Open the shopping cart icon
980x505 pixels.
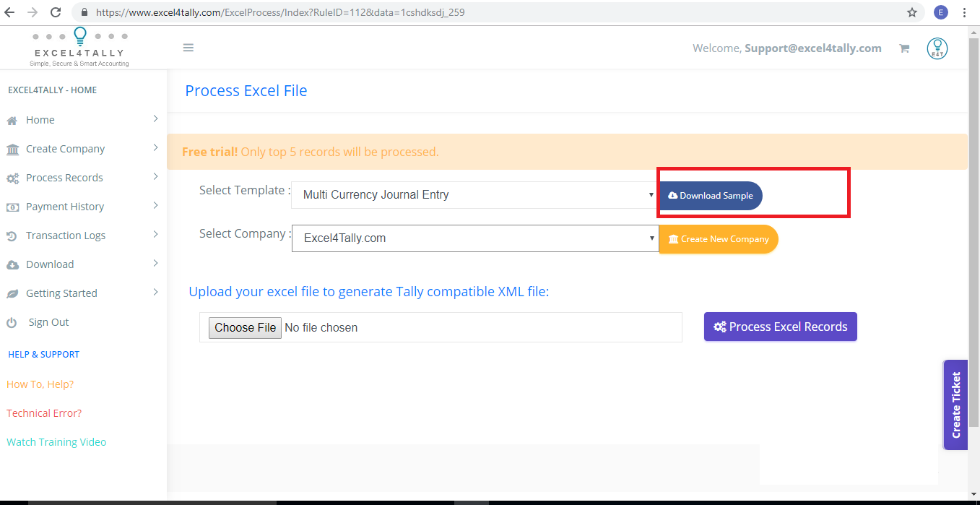(x=903, y=48)
